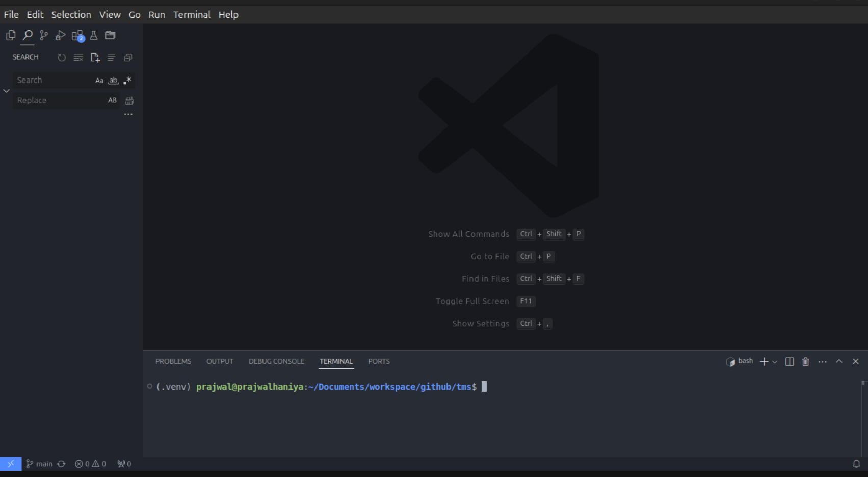Open the Explorer view in the activity bar
Image resolution: width=868 pixels, height=477 pixels.
tap(11, 35)
